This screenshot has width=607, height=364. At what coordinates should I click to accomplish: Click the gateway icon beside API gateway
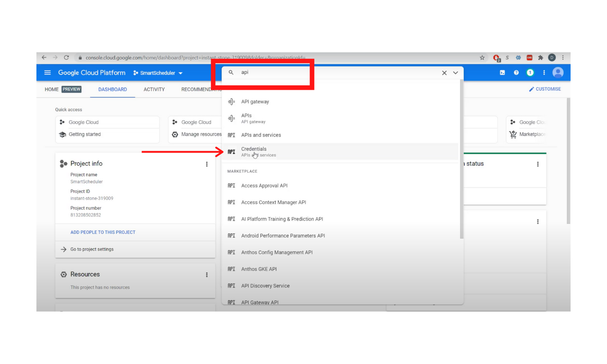[231, 102]
